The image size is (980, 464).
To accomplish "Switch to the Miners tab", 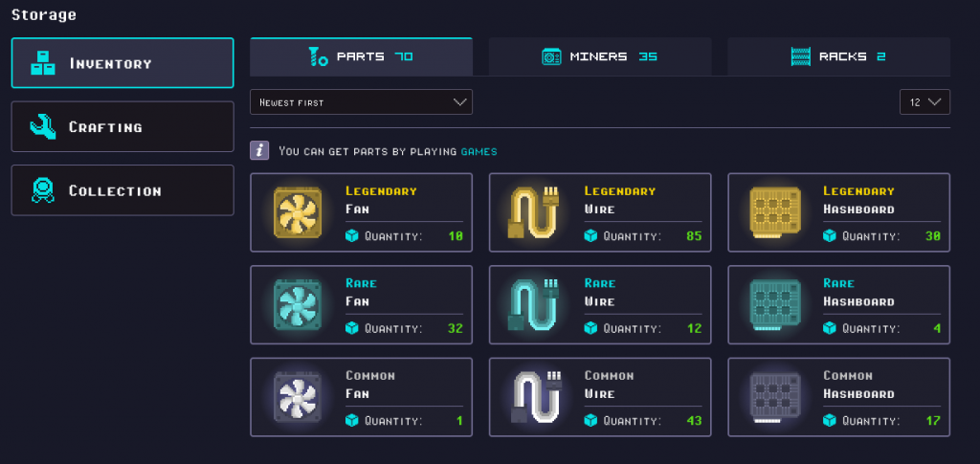I will click(x=600, y=56).
